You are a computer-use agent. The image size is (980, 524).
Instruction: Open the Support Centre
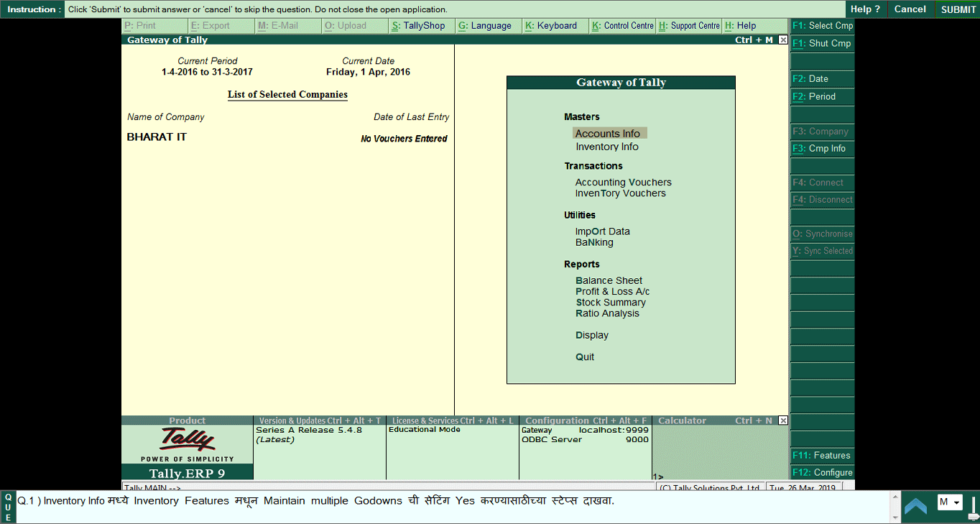(689, 26)
